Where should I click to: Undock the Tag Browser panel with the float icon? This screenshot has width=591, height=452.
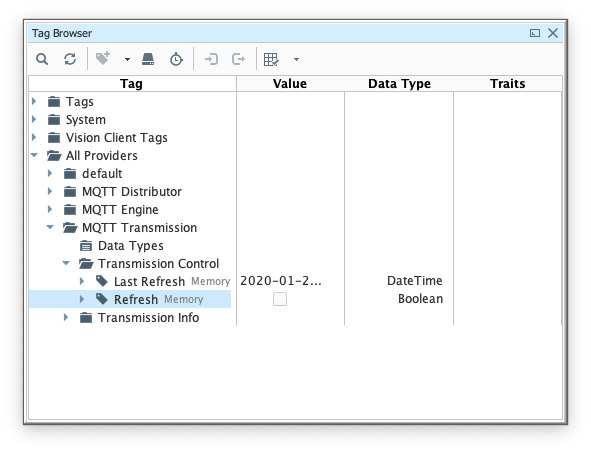click(534, 33)
